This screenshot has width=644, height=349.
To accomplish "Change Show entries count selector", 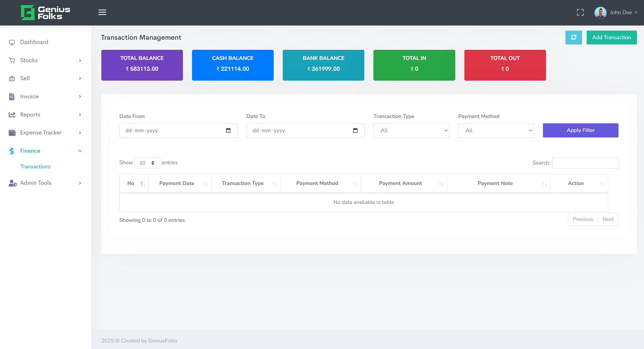I will (147, 163).
